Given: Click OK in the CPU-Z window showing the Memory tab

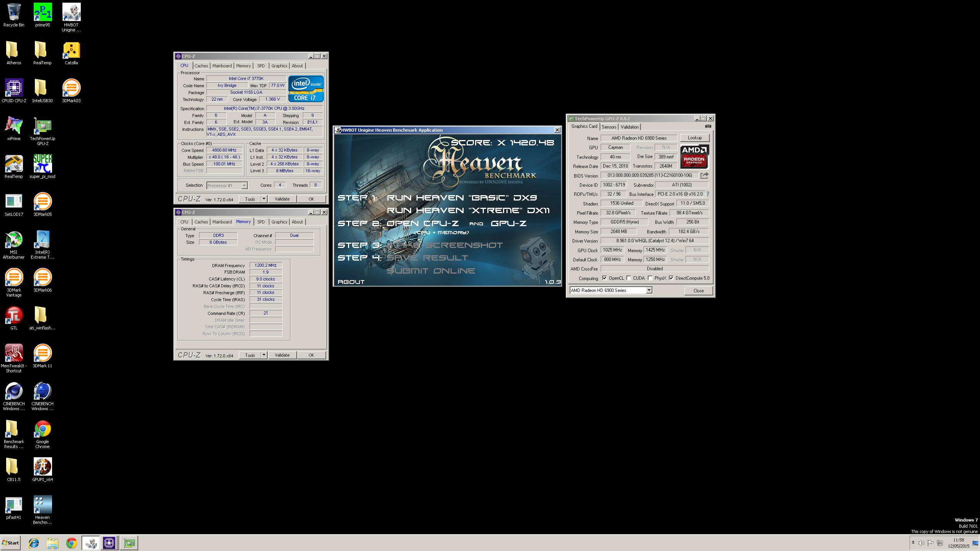Looking at the screenshot, I should [311, 355].
